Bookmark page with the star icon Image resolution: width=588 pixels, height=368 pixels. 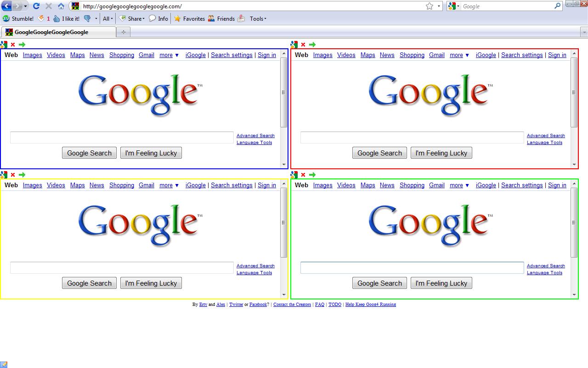pos(430,6)
